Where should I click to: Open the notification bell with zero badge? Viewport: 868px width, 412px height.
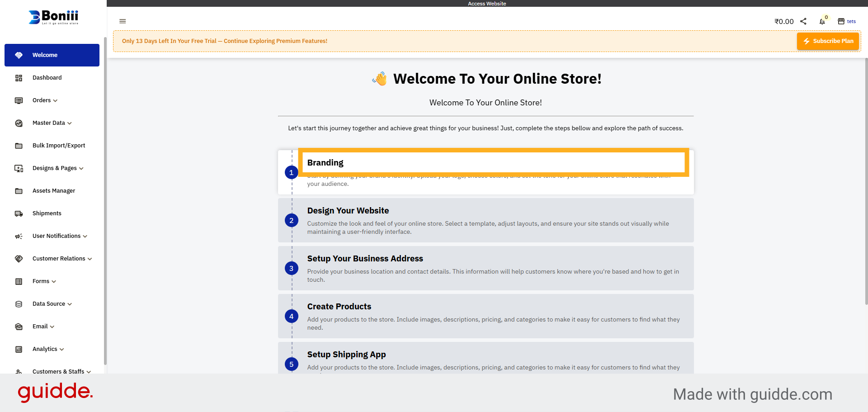click(x=823, y=21)
